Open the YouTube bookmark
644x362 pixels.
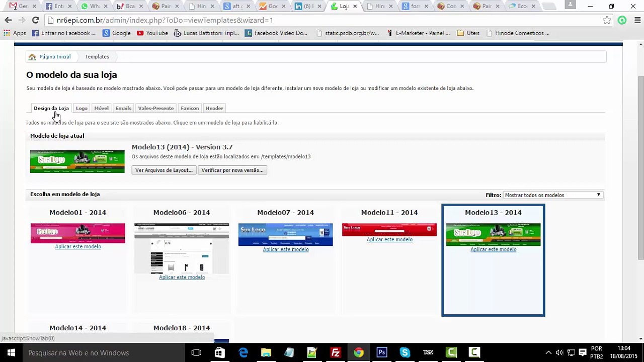point(152,33)
